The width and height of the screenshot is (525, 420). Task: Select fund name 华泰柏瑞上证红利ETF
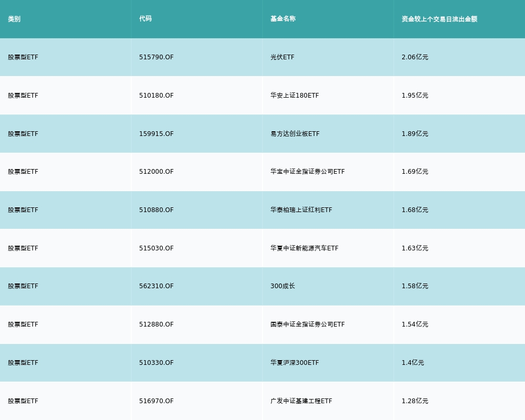pyautogui.click(x=301, y=210)
